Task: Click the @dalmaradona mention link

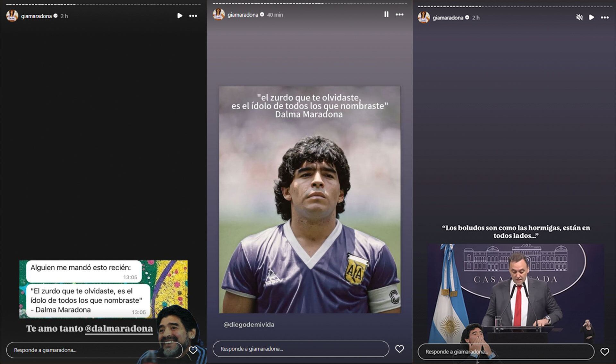Action: click(x=119, y=329)
